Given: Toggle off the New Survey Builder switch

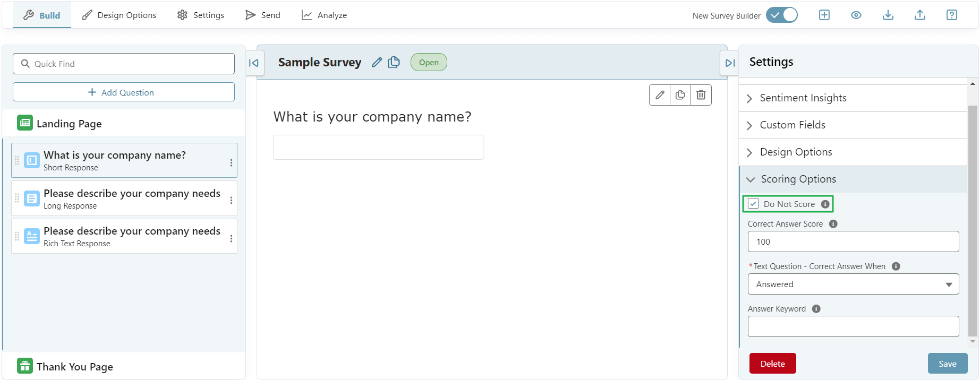Looking at the screenshot, I should [x=781, y=15].
